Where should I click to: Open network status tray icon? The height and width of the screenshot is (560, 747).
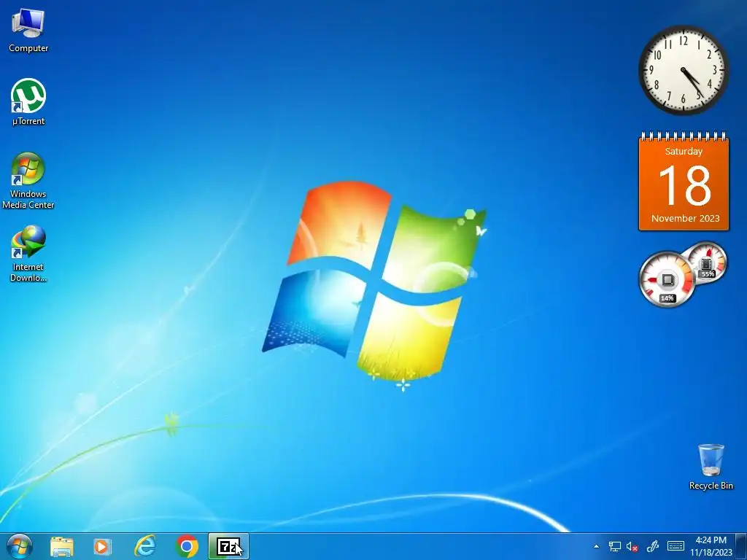point(614,547)
